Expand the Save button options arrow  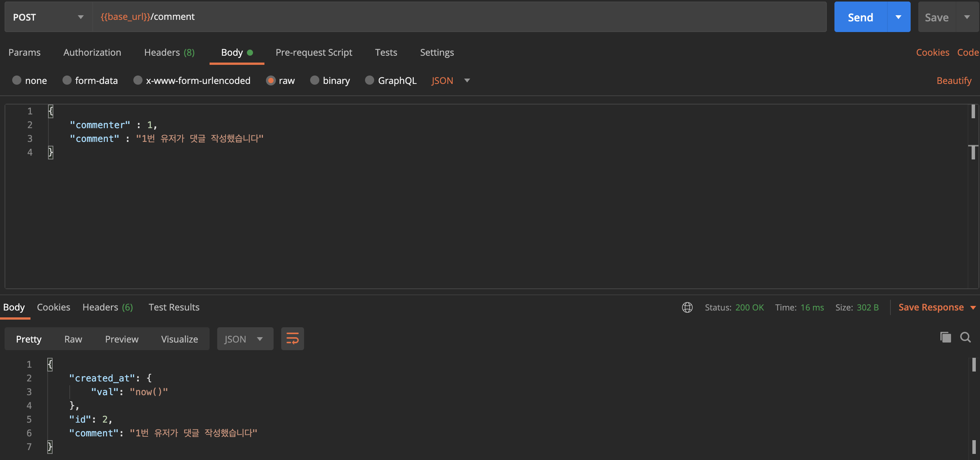pos(967,17)
